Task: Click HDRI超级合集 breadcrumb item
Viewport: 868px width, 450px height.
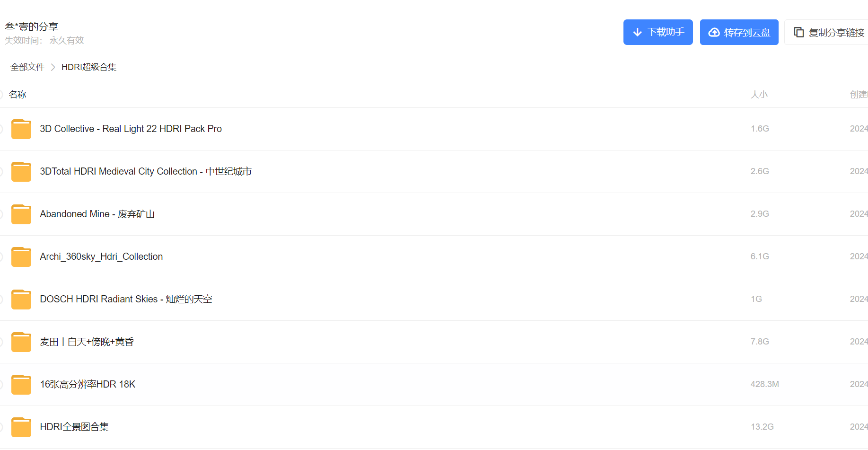Action: [x=89, y=67]
